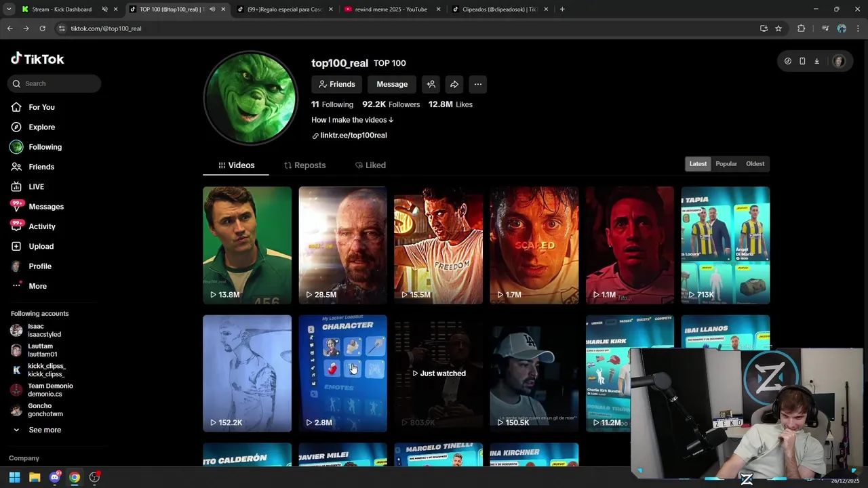
Task: Open the Chrome media control icon
Action: (x=825, y=28)
